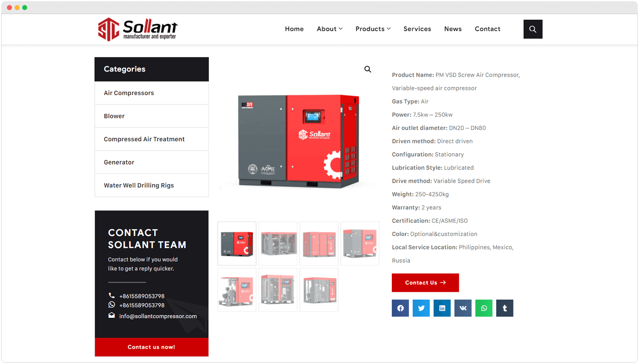Viewport: 639px width, 364px height.
Task: Click the email info@sollantcompressor.com
Action: pos(158,316)
